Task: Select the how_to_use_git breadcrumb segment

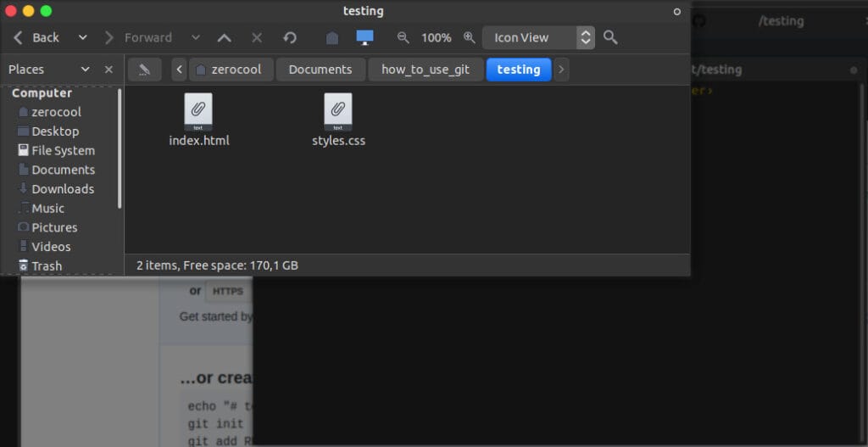Action: pyautogui.click(x=425, y=70)
